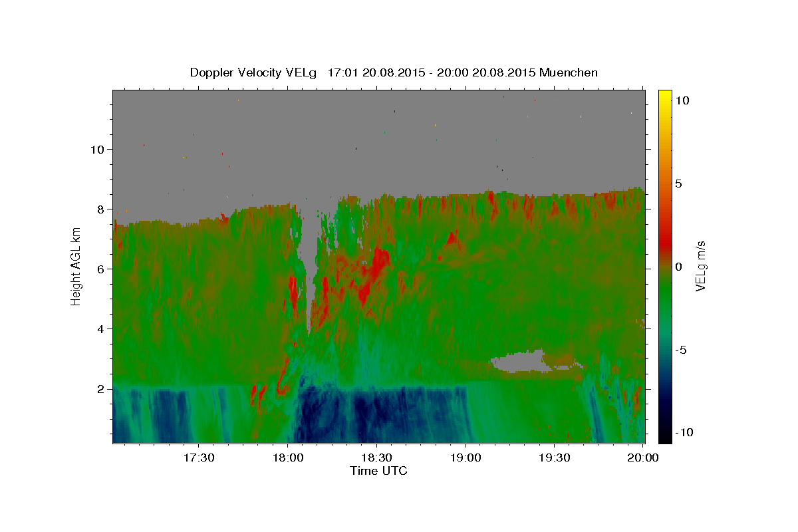Click the 'Time UTC' axis title
This screenshot has width=798, height=532.
378,471
